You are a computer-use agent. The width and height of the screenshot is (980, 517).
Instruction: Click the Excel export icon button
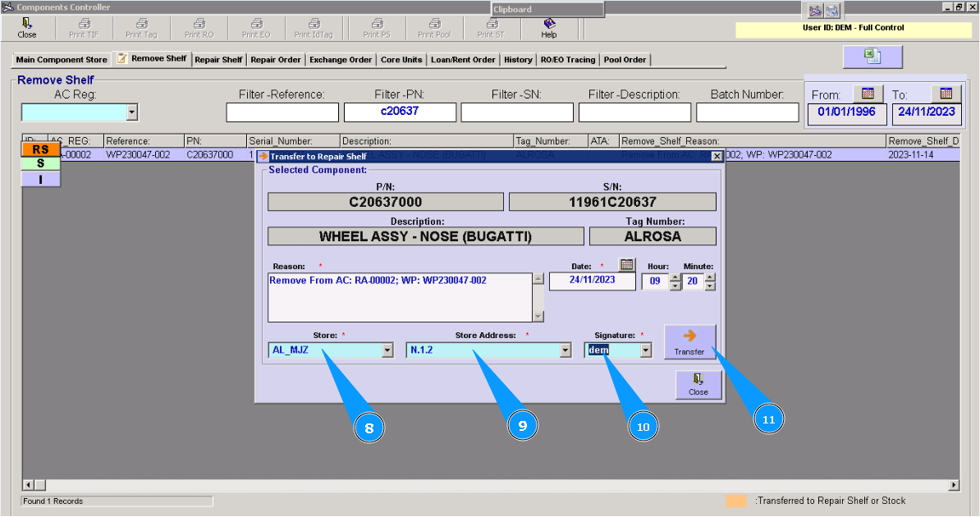872,57
